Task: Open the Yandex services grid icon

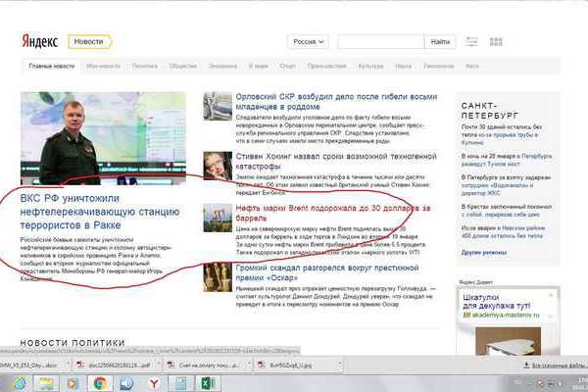Action: click(x=496, y=41)
